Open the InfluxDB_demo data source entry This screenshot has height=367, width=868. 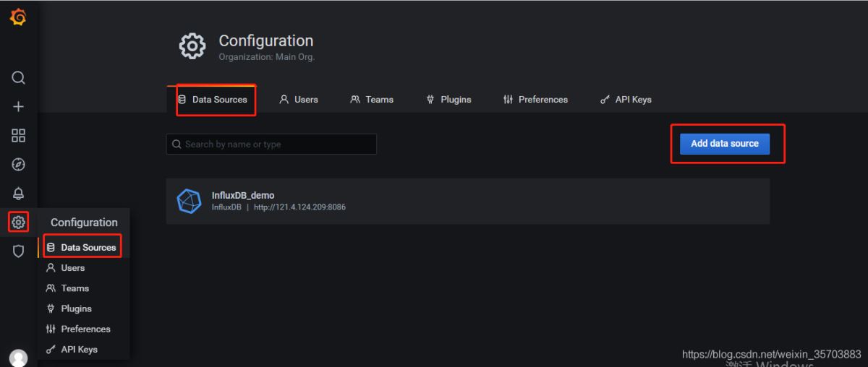click(243, 196)
